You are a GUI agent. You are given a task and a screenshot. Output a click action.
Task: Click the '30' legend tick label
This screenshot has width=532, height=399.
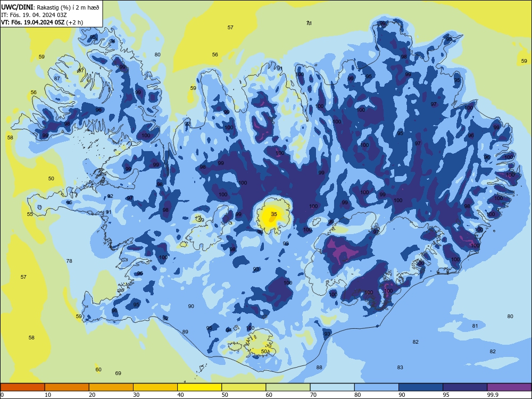pos(136,395)
